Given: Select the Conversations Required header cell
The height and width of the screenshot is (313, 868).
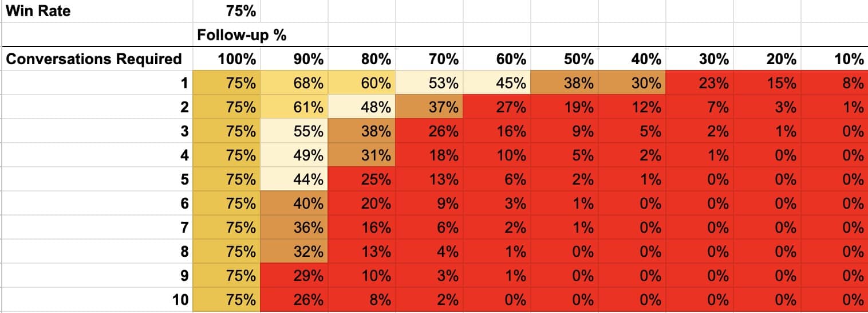Looking at the screenshot, I should point(96,59).
